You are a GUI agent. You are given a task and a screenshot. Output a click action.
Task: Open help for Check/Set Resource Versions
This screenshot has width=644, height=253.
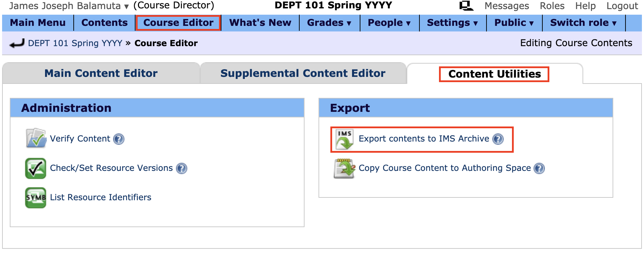pyautogui.click(x=182, y=168)
